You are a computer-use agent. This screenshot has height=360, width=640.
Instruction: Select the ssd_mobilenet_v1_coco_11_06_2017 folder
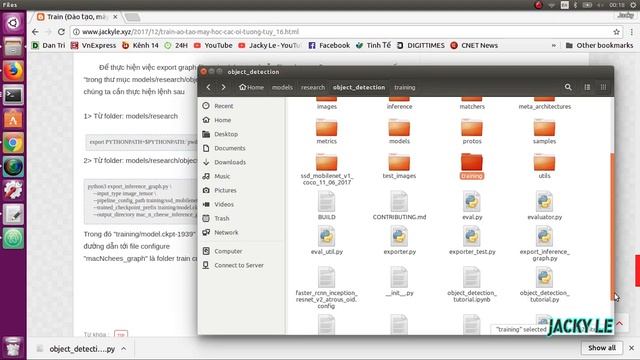[x=327, y=169]
